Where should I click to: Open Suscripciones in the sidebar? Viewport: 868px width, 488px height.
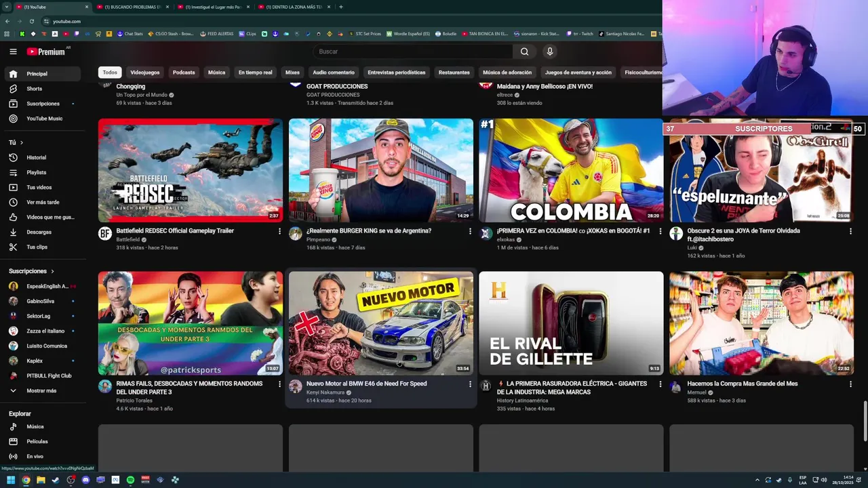tap(43, 104)
